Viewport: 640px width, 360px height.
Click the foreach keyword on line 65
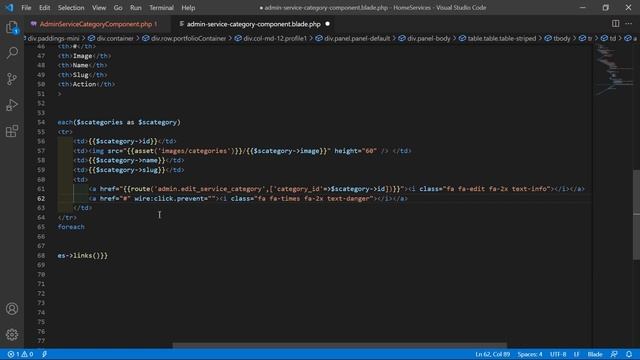click(71, 227)
